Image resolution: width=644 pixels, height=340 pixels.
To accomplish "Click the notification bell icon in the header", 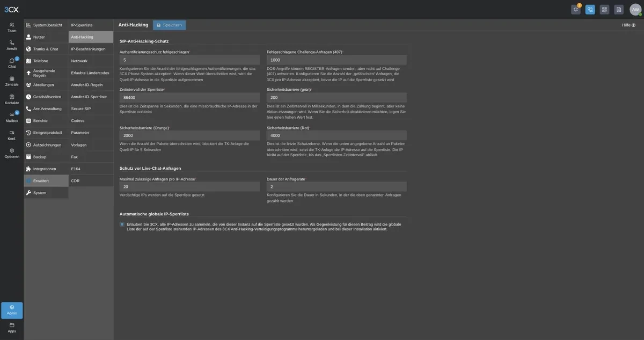I will point(576,9).
